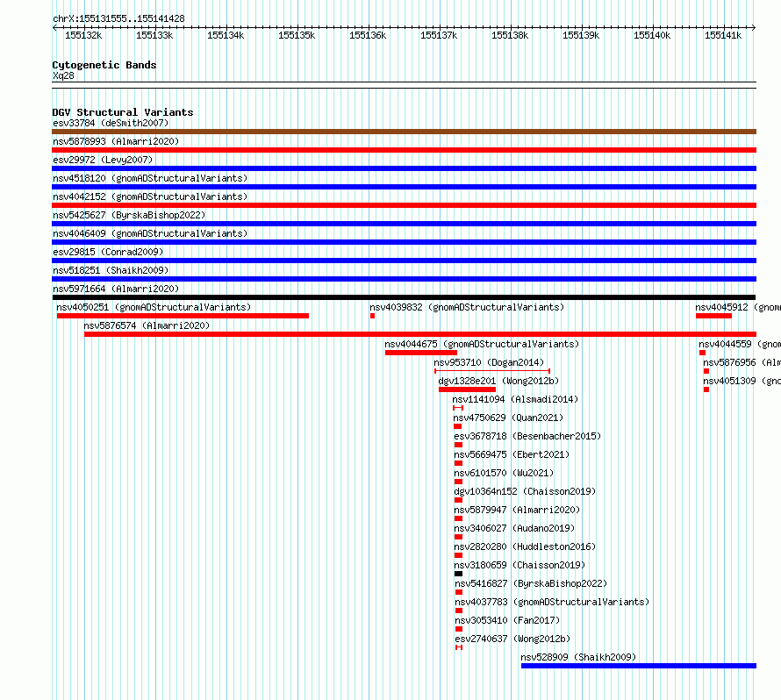This screenshot has height=700, width=781.
Task: Open nsv3053410 (Fan2017) label
Action: [507, 620]
